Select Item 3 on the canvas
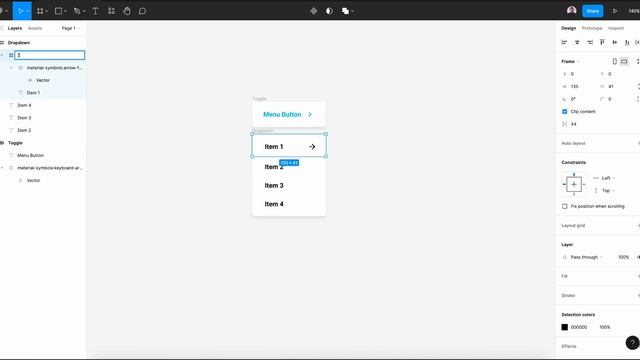Viewport: 640px width, 360px height. click(274, 186)
